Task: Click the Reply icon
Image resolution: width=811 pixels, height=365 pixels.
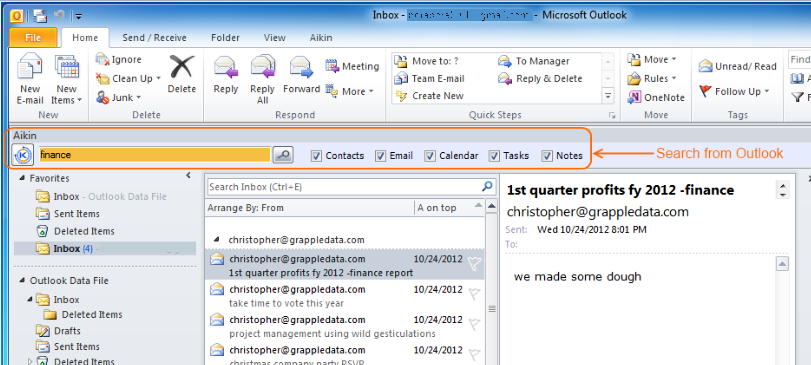Action: pos(226,67)
